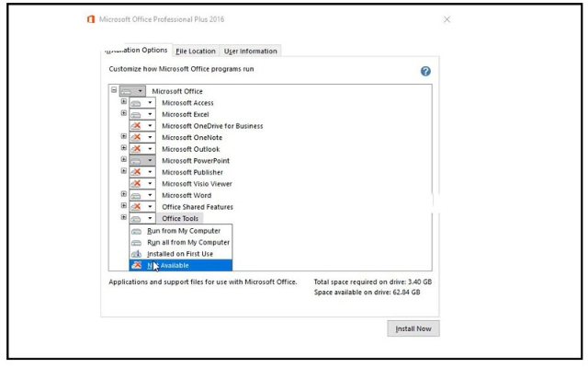
Task: Select Microsoft Word label
Action: point(187,196)
